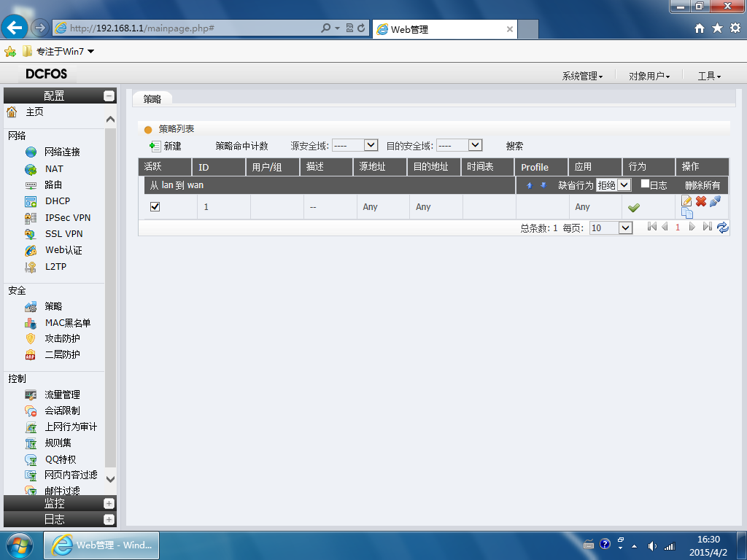Open the Web认证 icon
This screenshot has width=747, height=560.
(x=31, y=251)
